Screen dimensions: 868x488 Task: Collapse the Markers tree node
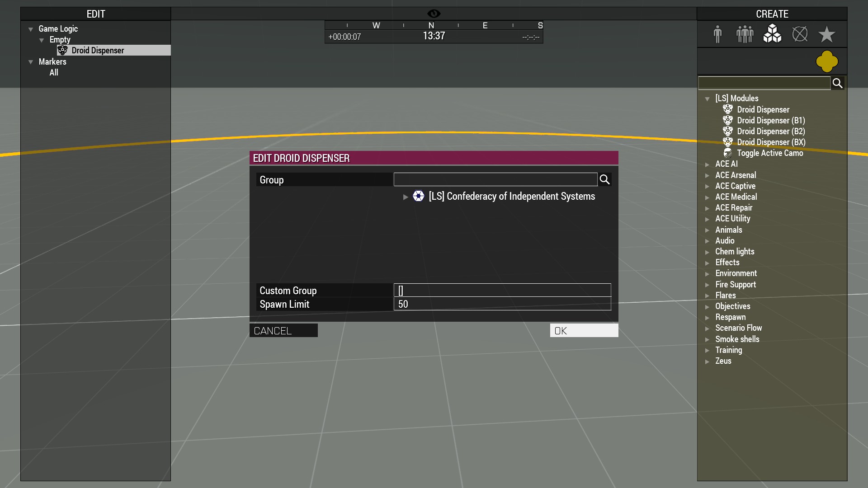pyautogui.click(x=31, y=62)
